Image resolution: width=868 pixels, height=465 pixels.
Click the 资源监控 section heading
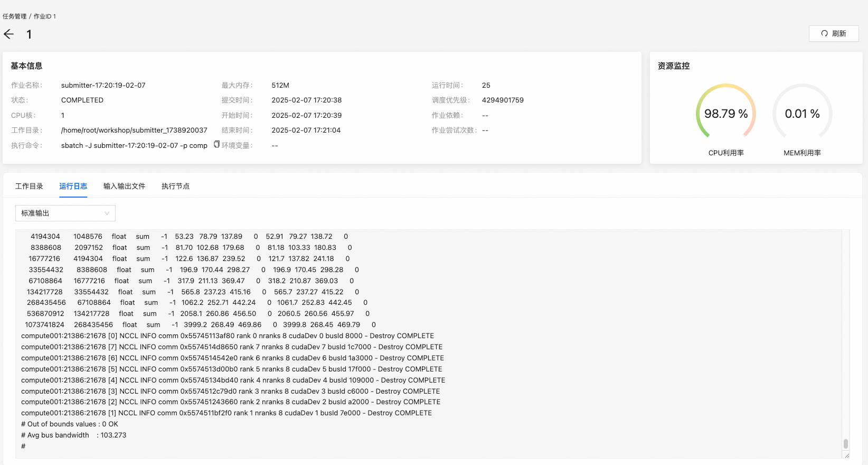click(674, 66)
